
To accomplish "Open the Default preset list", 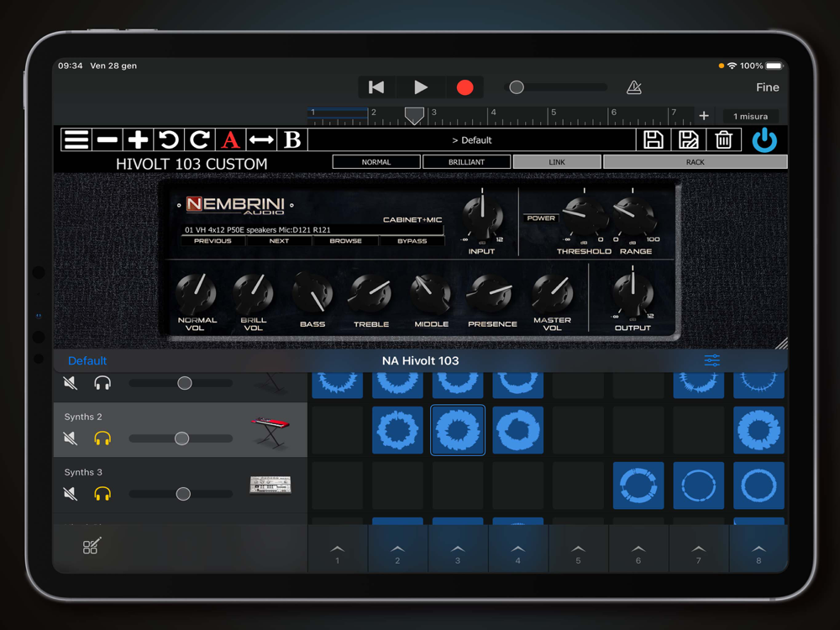I will 471,139.
